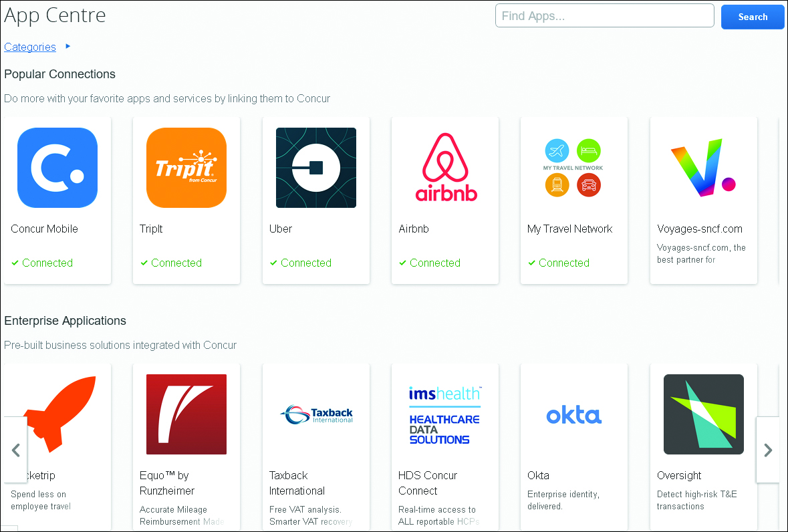
Task: Open the Airbnb logo tile
Action: (446, 168)
